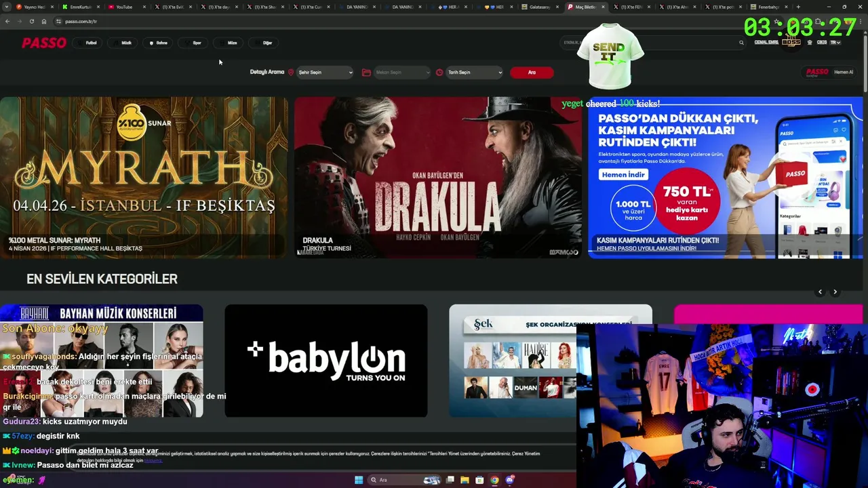
Task: Click the location pin icon
Action: click(291, 73)
